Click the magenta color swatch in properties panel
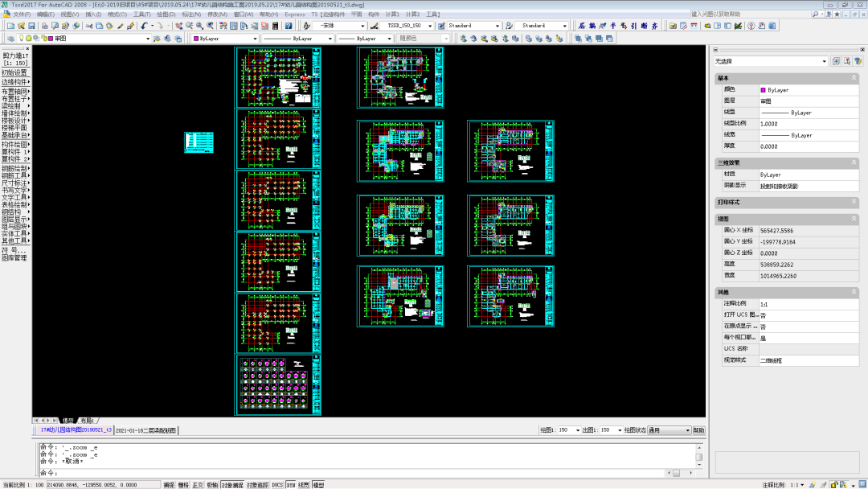Screen dimensions: 868x489 [763, 90]
